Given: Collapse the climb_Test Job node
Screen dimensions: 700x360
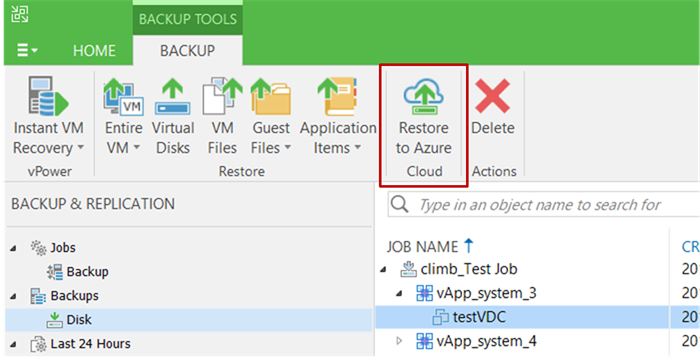Looking at the screenshot, I should pyautogui.click(x=383, y=269).
